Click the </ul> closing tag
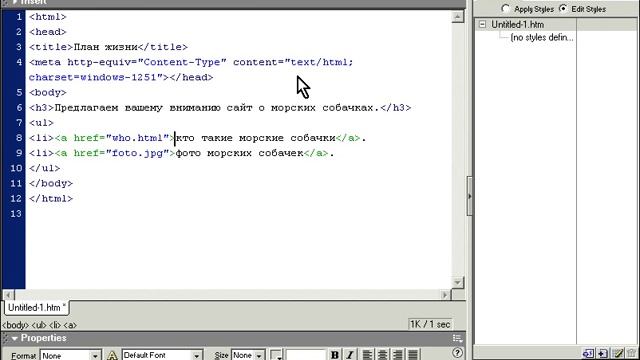This screenshot has height=360, width=640. pyautogui.click(x=44, y=168)
